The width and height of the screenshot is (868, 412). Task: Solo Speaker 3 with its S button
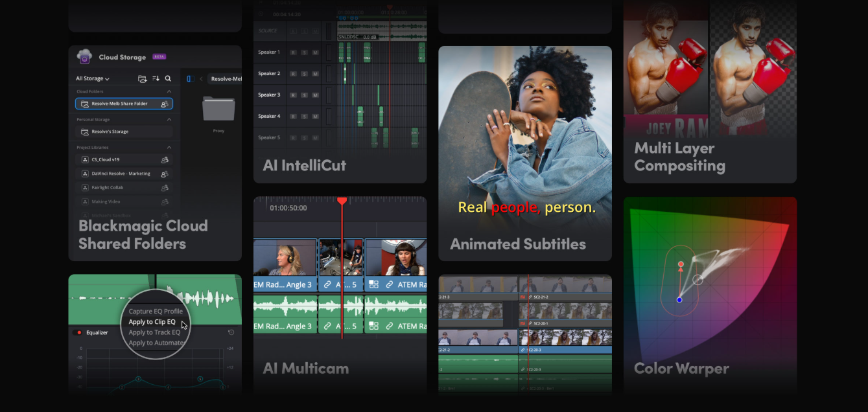304,95
